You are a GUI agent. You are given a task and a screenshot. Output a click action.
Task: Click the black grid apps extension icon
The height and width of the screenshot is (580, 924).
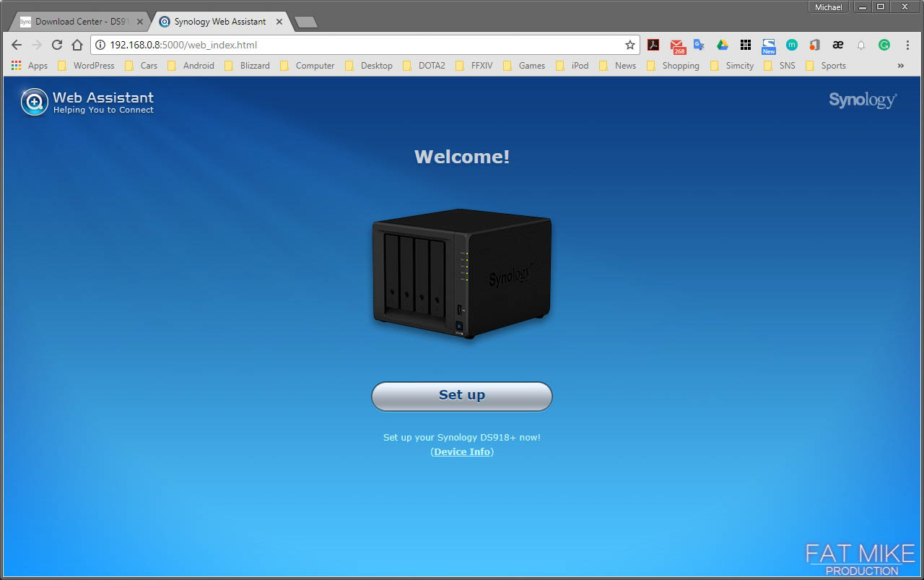(746, 45)
